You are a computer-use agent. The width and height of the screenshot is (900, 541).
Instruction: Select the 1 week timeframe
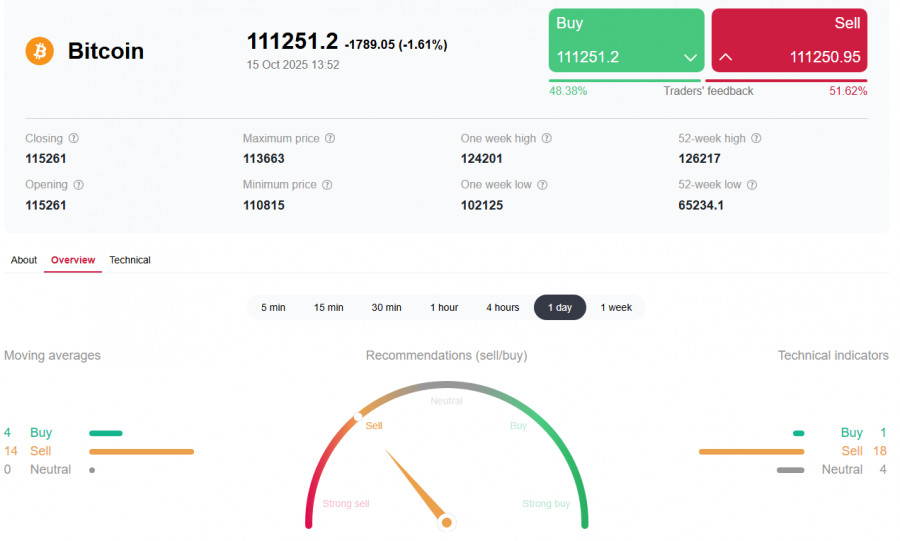[x=616, y=308]
